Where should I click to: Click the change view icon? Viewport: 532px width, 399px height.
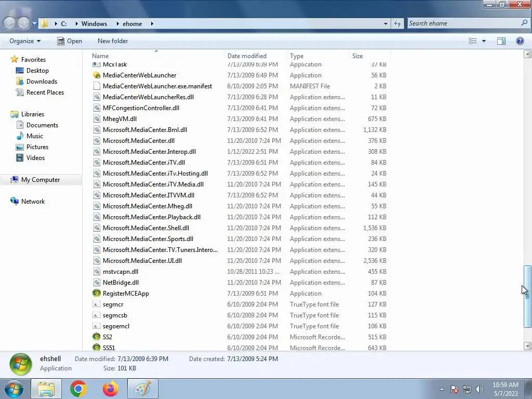click(x=473, y=41)
